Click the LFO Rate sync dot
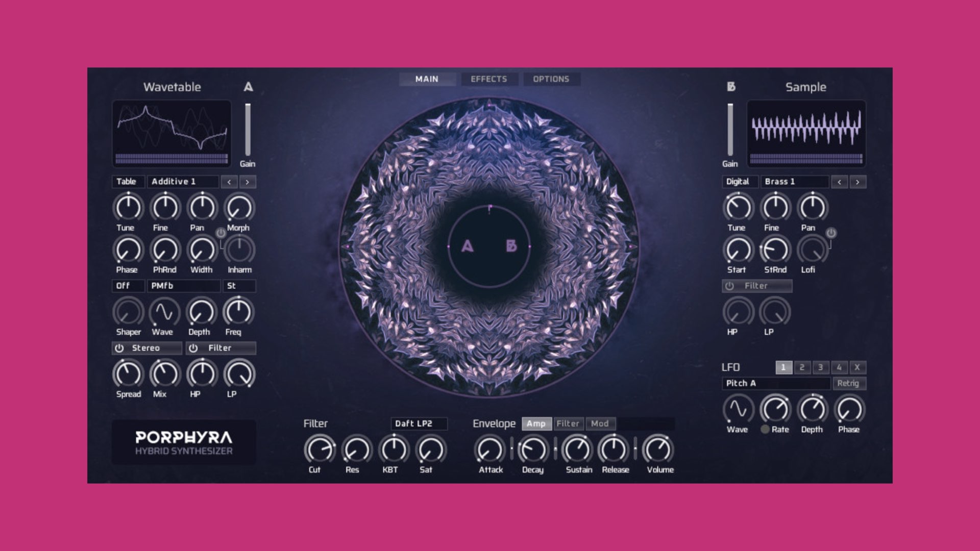 click(x=765, y=430)
